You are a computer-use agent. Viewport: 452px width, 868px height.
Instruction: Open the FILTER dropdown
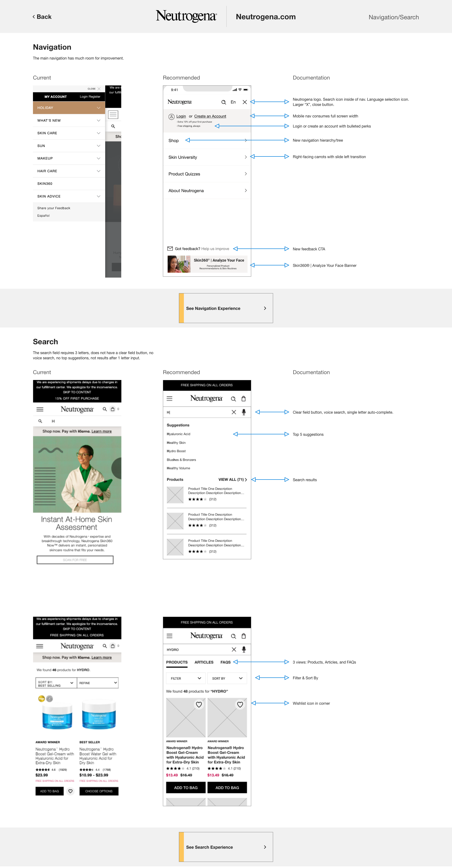click(186, 678)
